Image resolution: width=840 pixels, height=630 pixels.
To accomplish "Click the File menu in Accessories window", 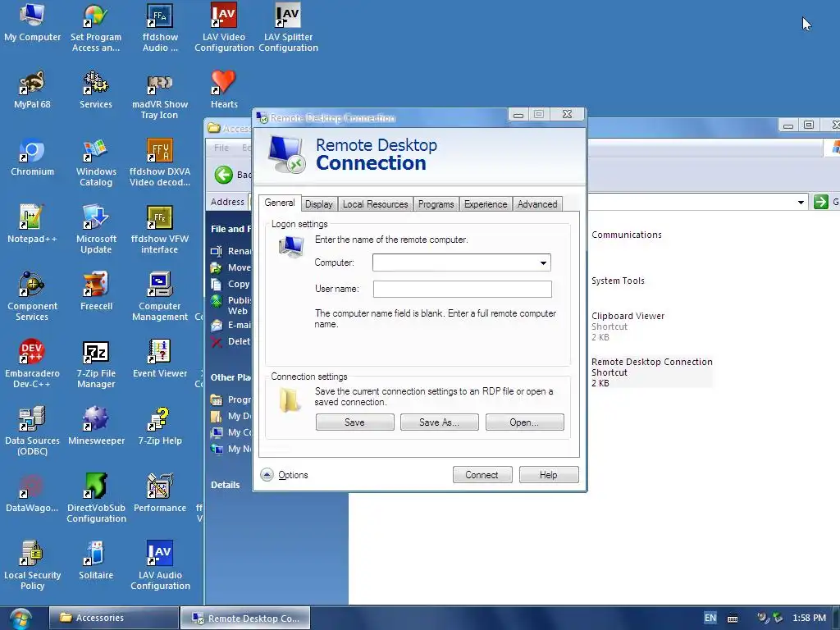I will [221, 148].
